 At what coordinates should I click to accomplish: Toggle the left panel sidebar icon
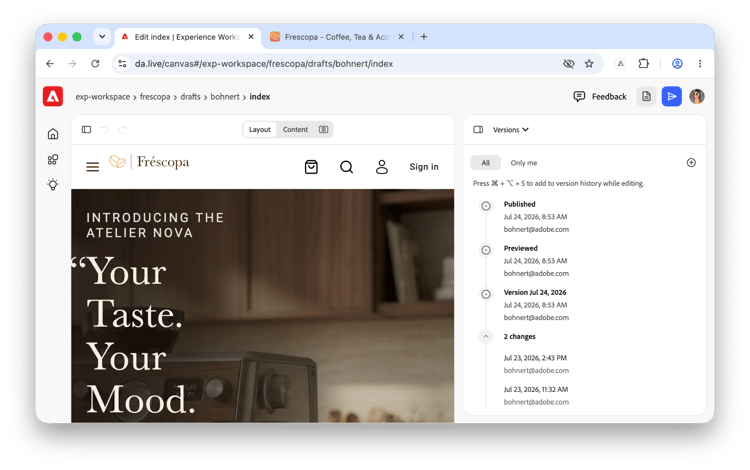[x=86, y=130]
